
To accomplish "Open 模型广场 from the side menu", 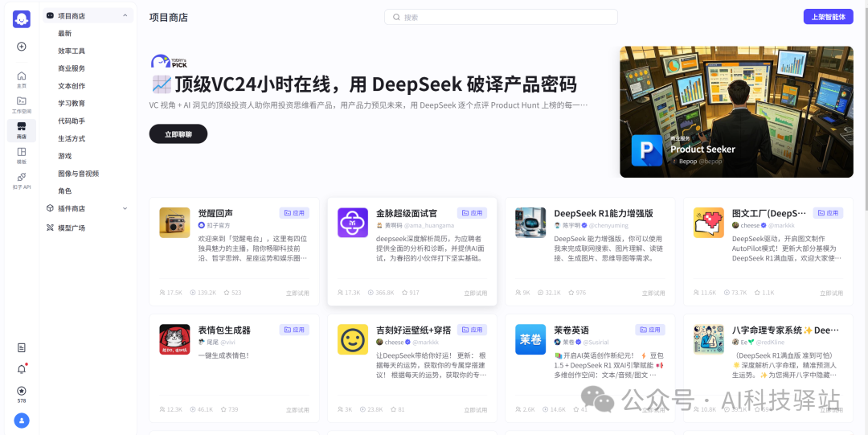I will 72,228.
